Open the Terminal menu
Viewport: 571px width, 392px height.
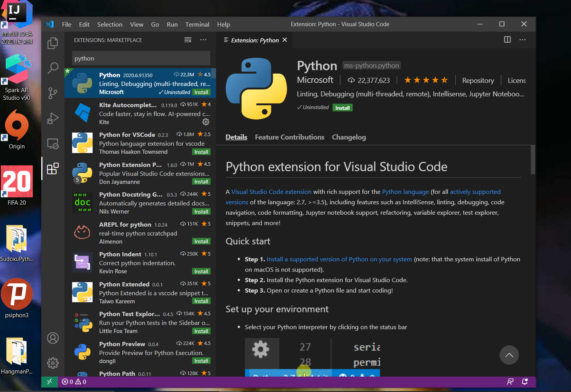[197, 24]
